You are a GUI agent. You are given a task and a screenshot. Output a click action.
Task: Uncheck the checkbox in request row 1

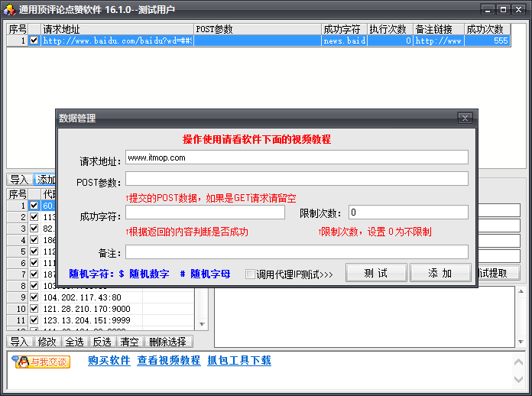point(34,41)
